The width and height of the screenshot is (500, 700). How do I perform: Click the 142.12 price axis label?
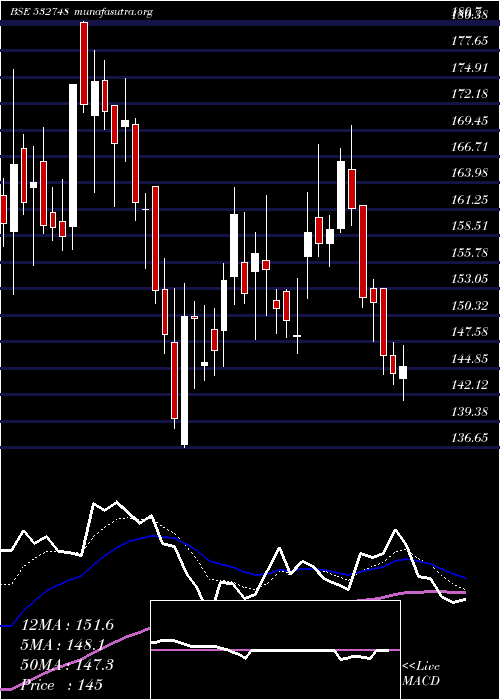pos(469,384)
